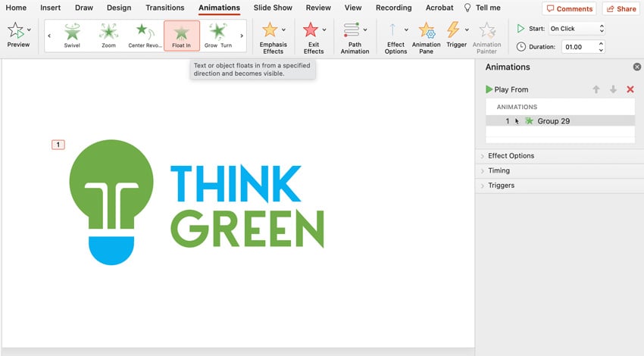Switch to the Transitions tab

[x=164, y=8]
